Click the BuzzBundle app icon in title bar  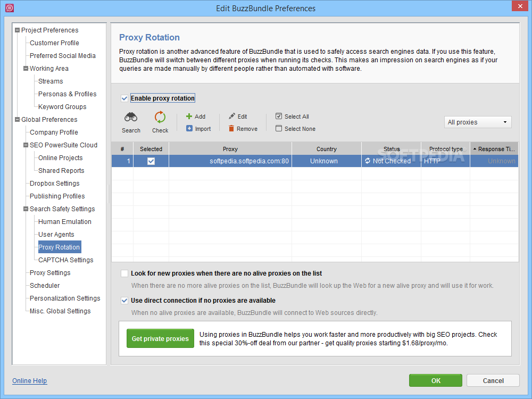click(x=10, y=8)
